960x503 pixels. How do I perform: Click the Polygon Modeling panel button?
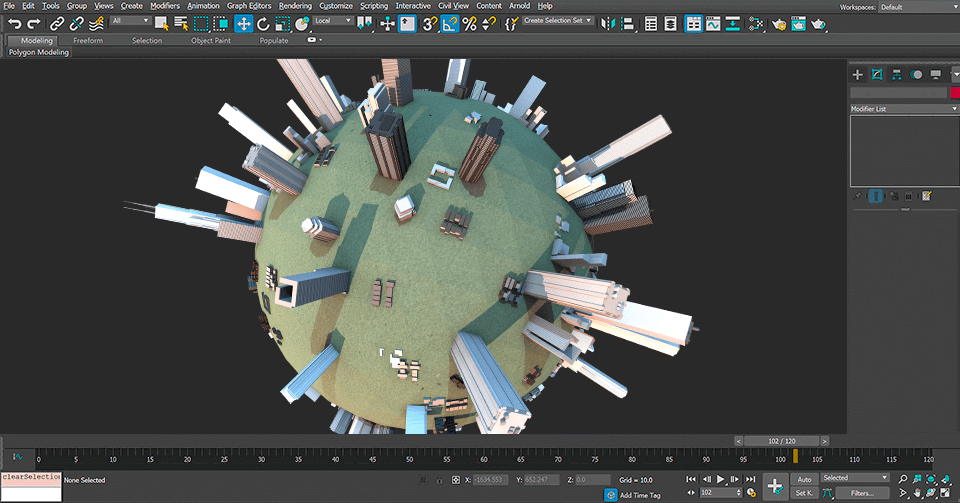[x=39, y=53]
